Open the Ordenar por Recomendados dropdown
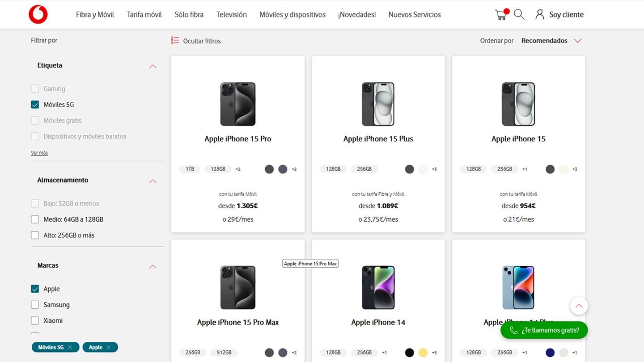This screenshot has height=362, width=644. click(551, 41)
